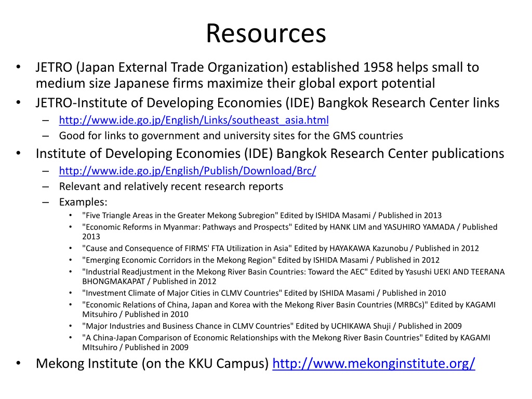Screen dimensions: 532x399
Task: Select Investment Climate of Major Cities entry
Action: pyautogui.click(x=263, y=293)
